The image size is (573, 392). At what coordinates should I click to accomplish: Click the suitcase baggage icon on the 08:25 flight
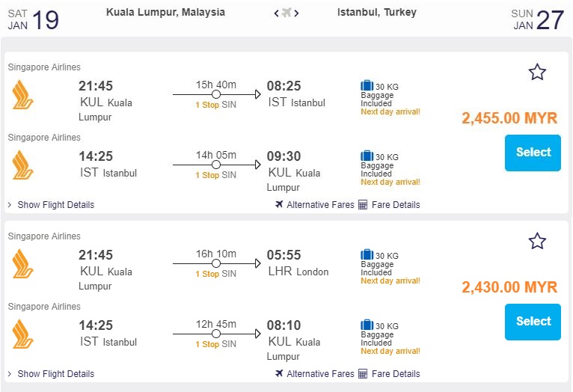pos(367,86)
